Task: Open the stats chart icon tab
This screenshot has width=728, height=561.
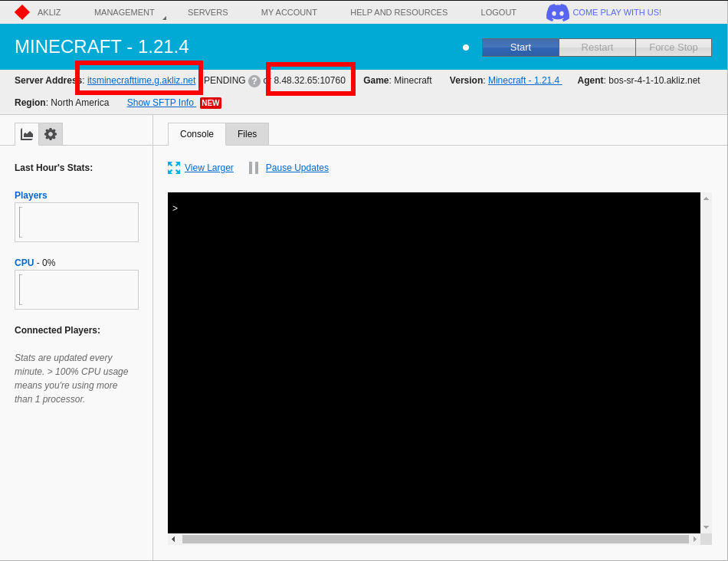Action: coord(27,134)
